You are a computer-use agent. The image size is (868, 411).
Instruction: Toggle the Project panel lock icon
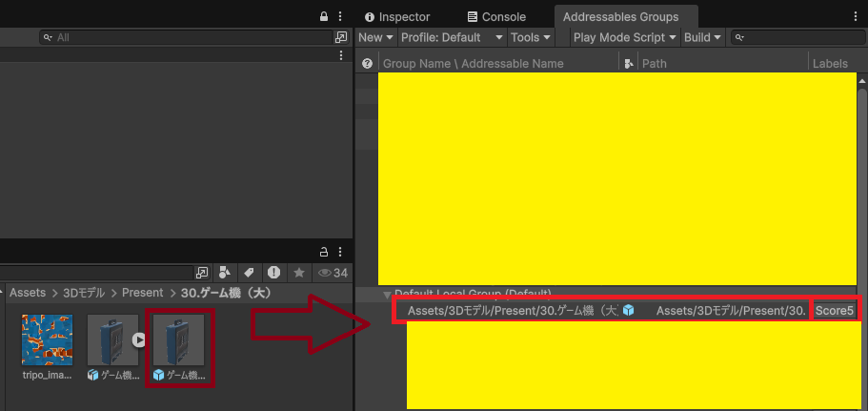324,252
